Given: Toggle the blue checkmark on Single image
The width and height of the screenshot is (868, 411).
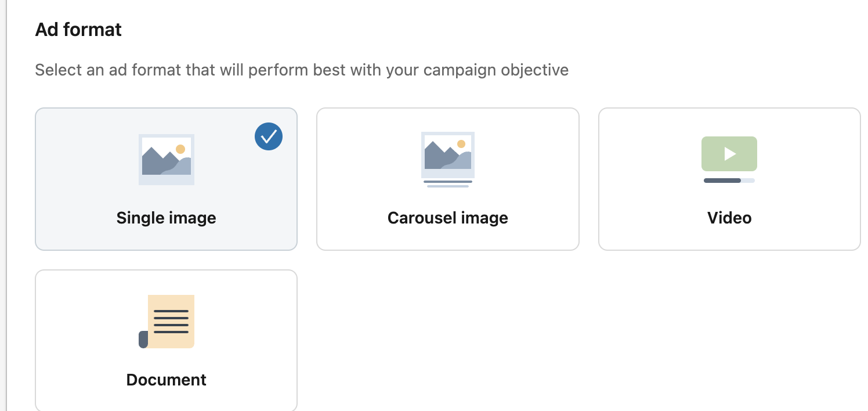Looking at the screenshot, I should (269, 136).
